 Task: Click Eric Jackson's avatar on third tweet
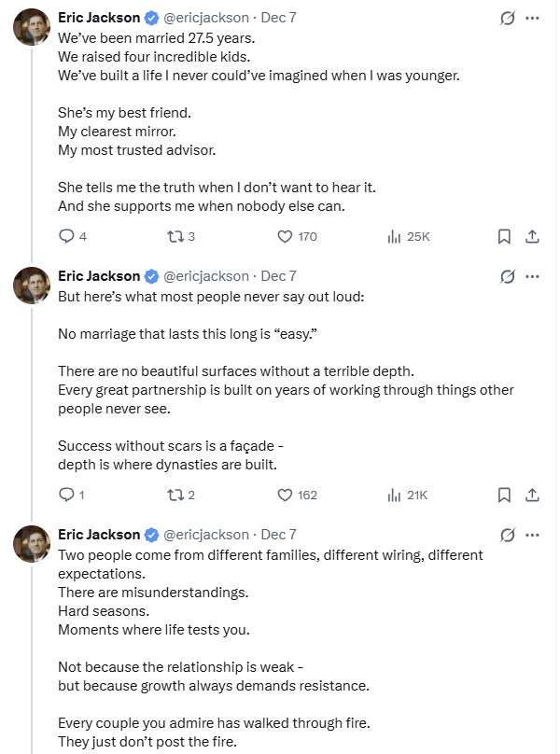click(x=32, y=544)
